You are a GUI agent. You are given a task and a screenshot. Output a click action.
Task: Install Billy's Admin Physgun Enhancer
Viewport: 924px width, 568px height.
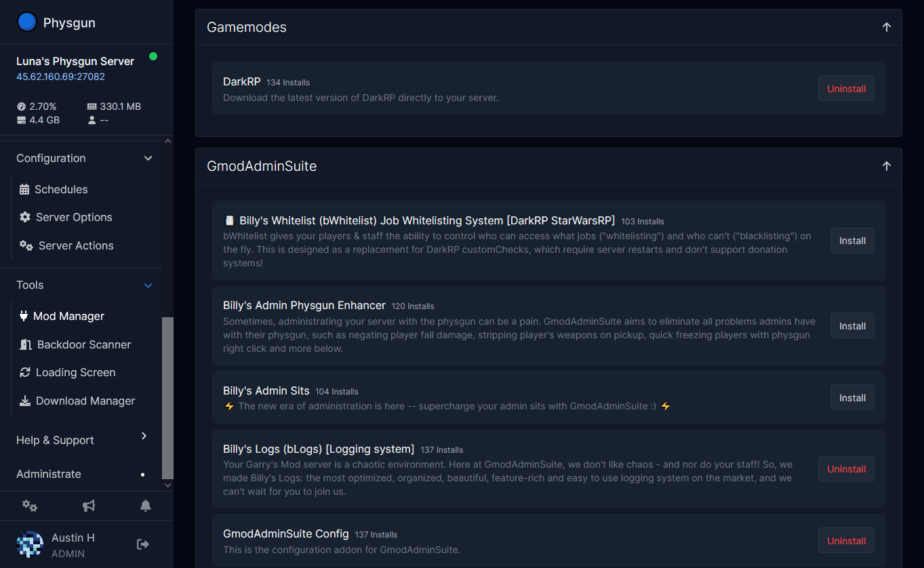[852, 326]
